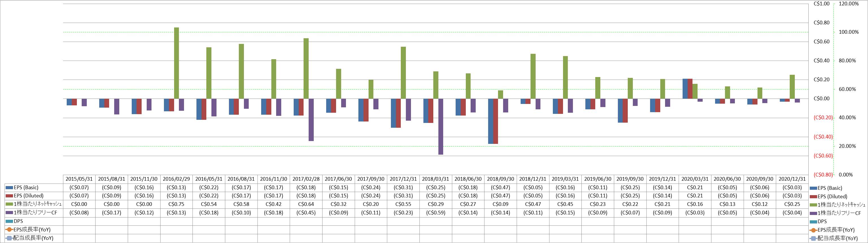The image size is (868, 243).
Task: Select the EPS成長率(YoY) entry in the right legend
Action: (832, 230)
